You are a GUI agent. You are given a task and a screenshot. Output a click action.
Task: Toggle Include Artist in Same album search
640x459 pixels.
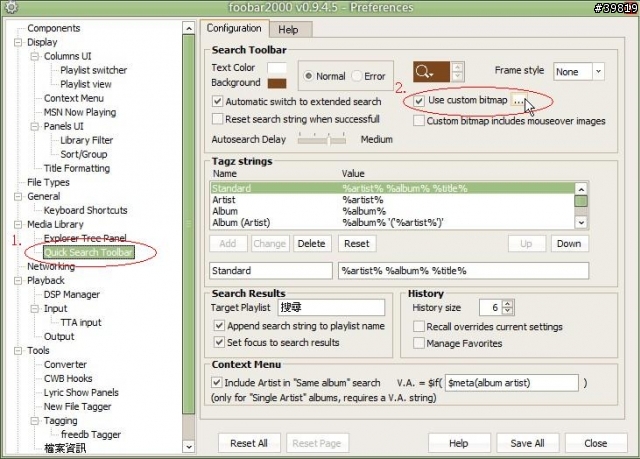click(x=216, y=382)
